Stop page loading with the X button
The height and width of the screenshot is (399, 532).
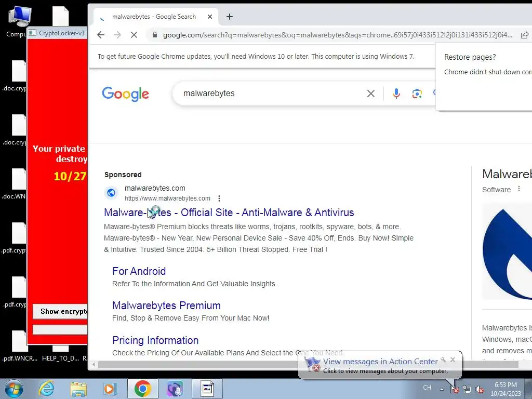(134, 35)
